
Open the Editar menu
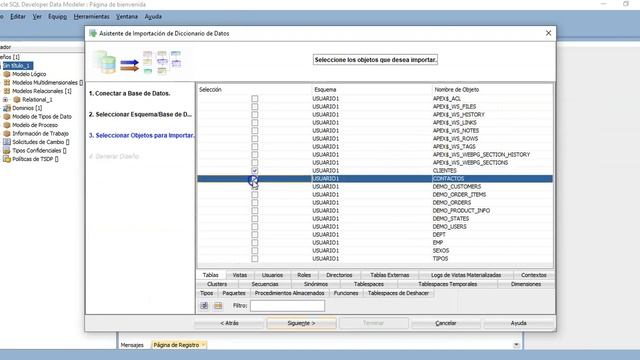18,17
